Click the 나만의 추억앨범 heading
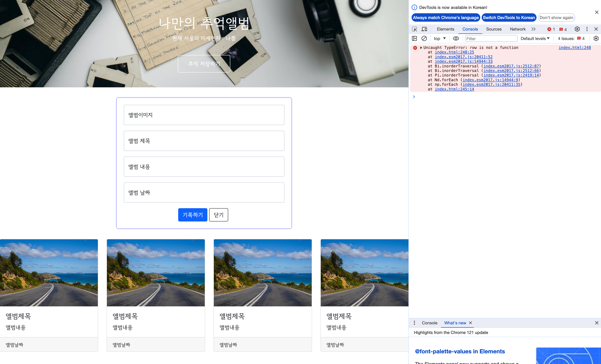 204,23
